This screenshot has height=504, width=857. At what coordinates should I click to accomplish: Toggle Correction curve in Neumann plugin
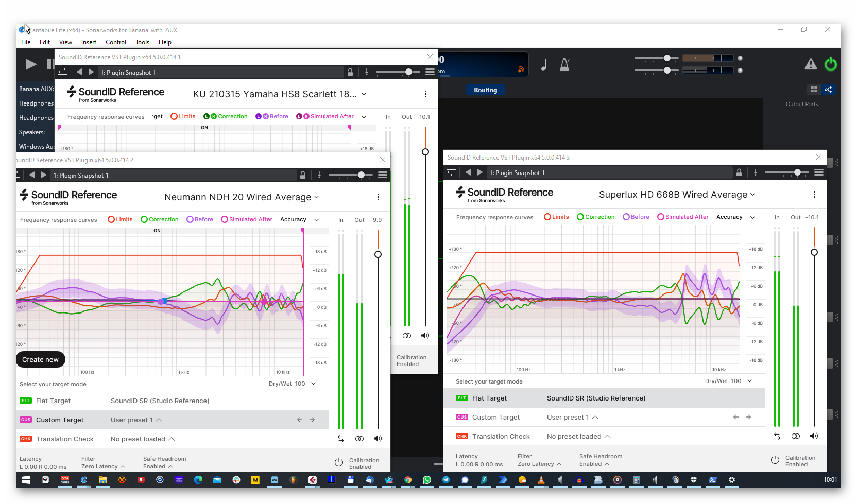pyautogui.click(x=160, y=220)
